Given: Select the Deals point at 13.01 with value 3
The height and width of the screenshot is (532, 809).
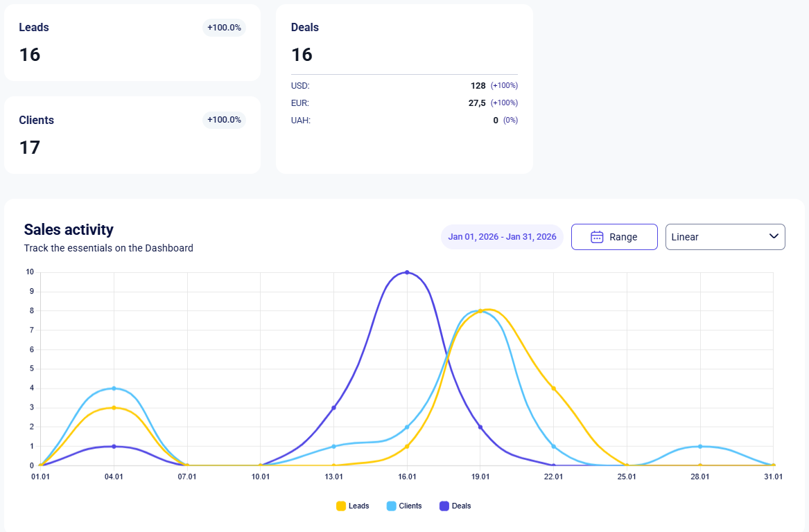Looking at the screenshot, I should tap(334, 408).
